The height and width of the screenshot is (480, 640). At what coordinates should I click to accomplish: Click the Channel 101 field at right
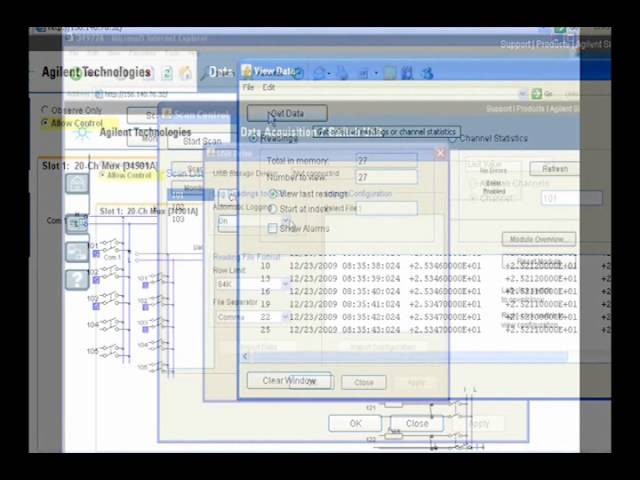[x=571, y=198]
